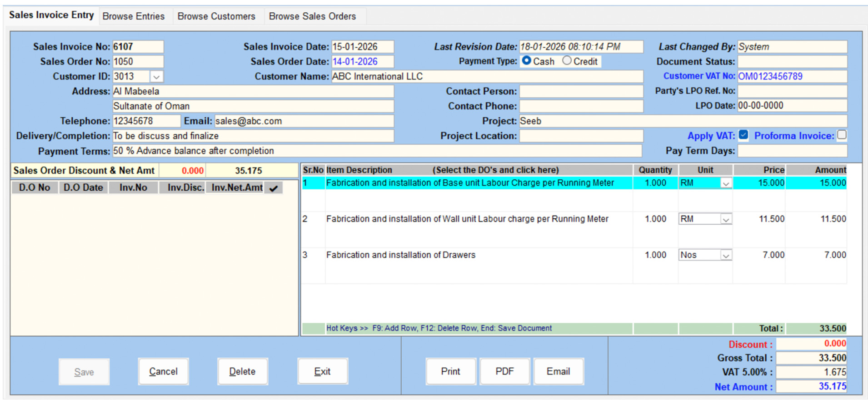Click the Contact Person input field
This screenshot has height=404, width=868.
pyautogui.click(x=581, y=91)
